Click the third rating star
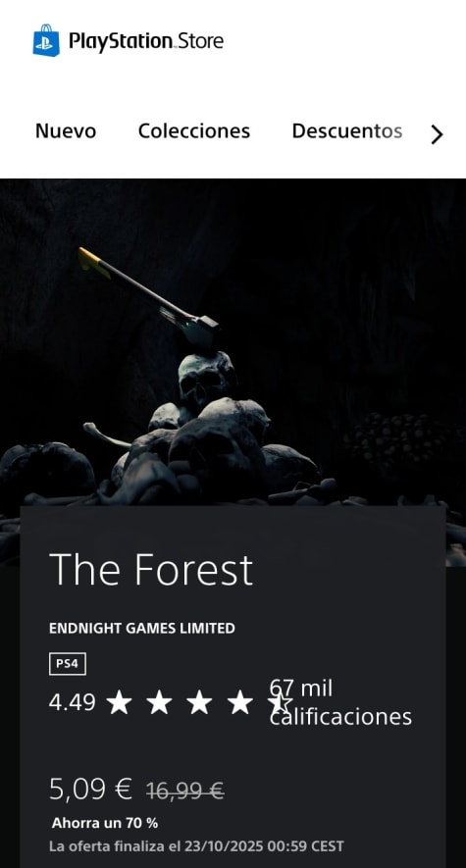Image resolution: width=466 pixels, height=868 pixels. point(199,702)
